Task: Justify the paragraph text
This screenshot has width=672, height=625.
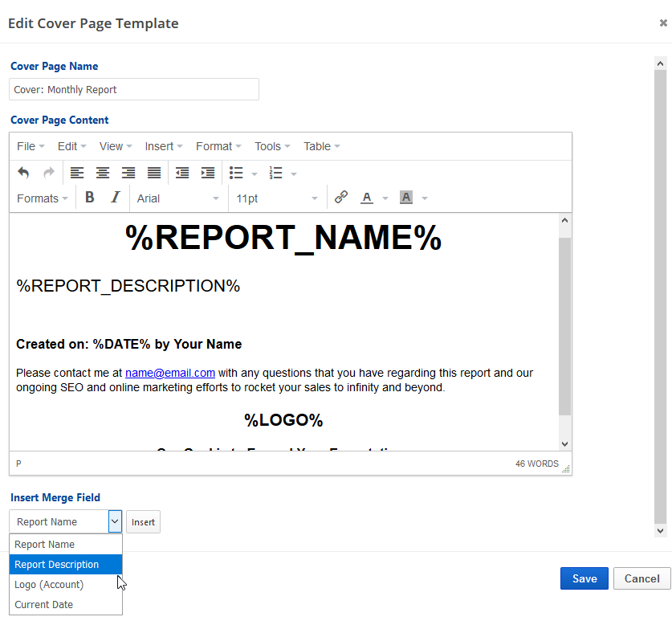Action: 154,173
